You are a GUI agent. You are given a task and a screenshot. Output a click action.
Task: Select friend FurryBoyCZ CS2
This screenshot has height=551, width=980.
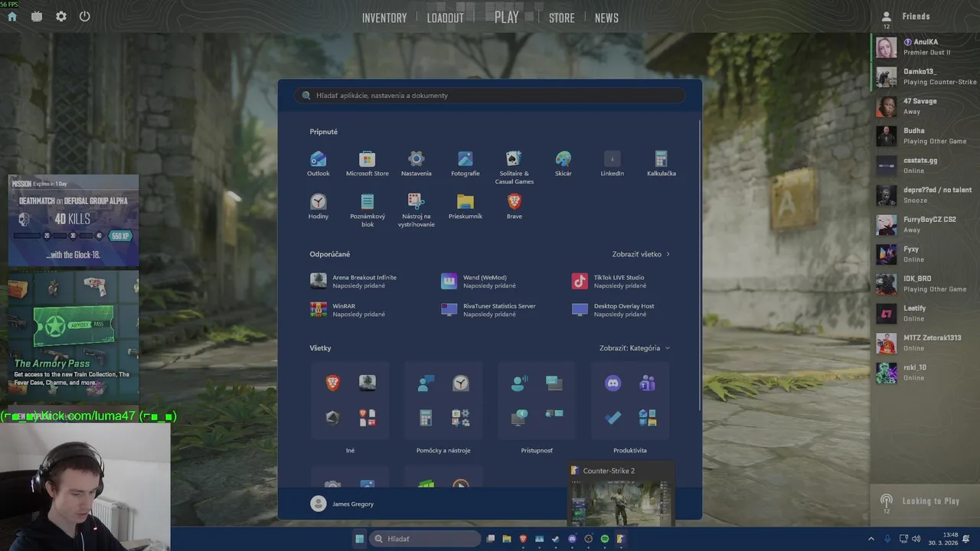[924, 225]
